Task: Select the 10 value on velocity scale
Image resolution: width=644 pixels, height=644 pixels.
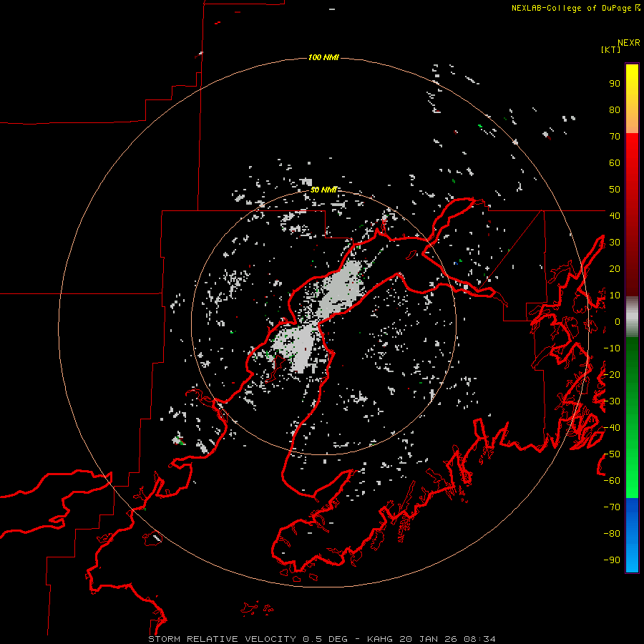Action: coord(615,296)
